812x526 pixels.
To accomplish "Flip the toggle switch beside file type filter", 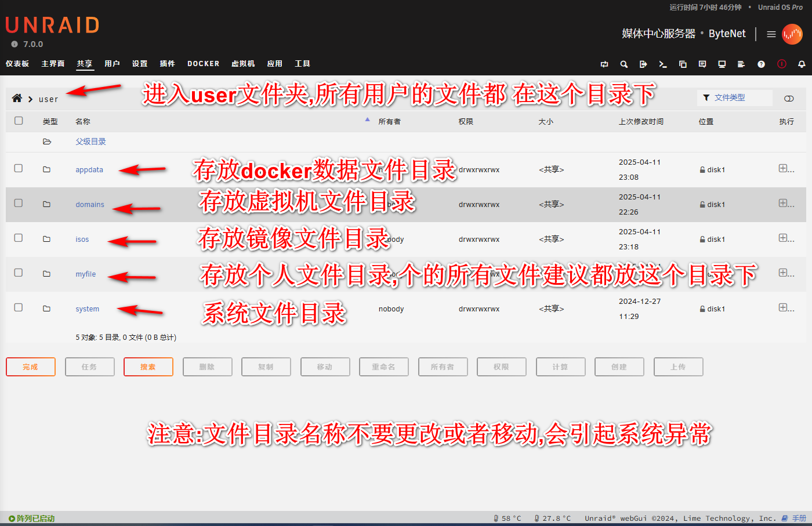I will 789,99.
